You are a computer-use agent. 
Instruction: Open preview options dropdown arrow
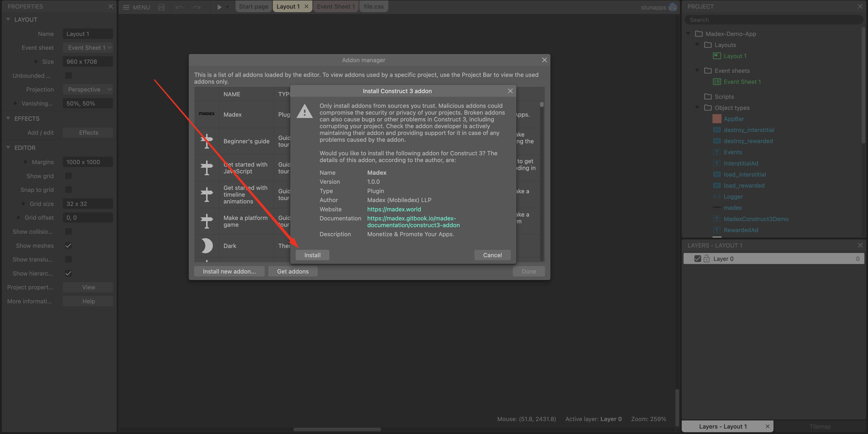point(227,7)
